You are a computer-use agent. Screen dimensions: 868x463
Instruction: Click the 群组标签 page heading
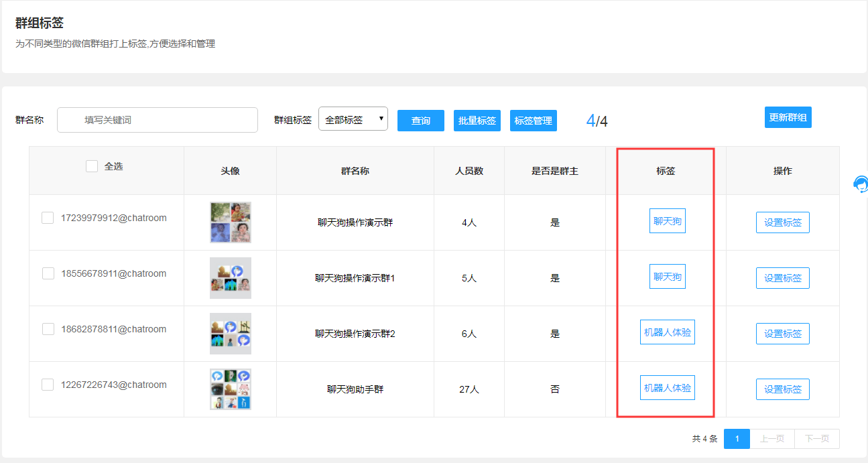tap(40, 23)
